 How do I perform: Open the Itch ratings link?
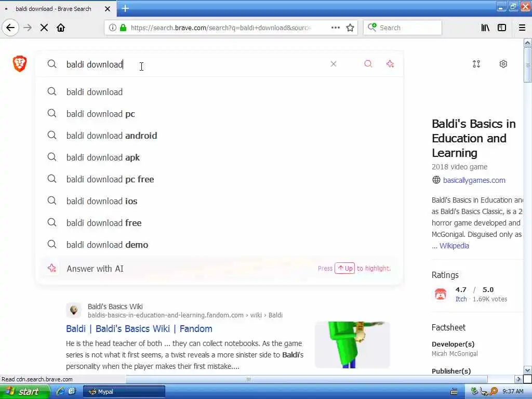461,299
